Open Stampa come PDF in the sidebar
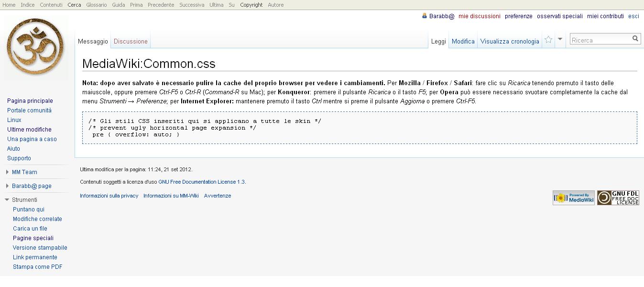 (x=37, y=267)
